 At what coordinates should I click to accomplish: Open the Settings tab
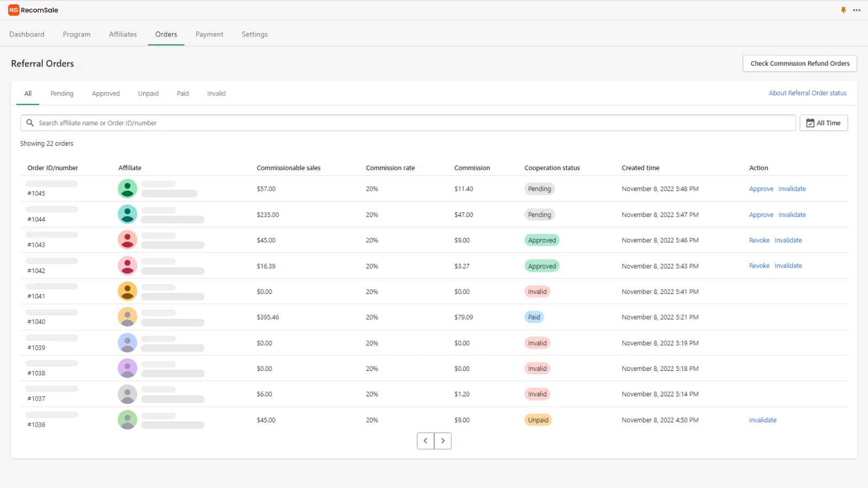pos(254,34)
